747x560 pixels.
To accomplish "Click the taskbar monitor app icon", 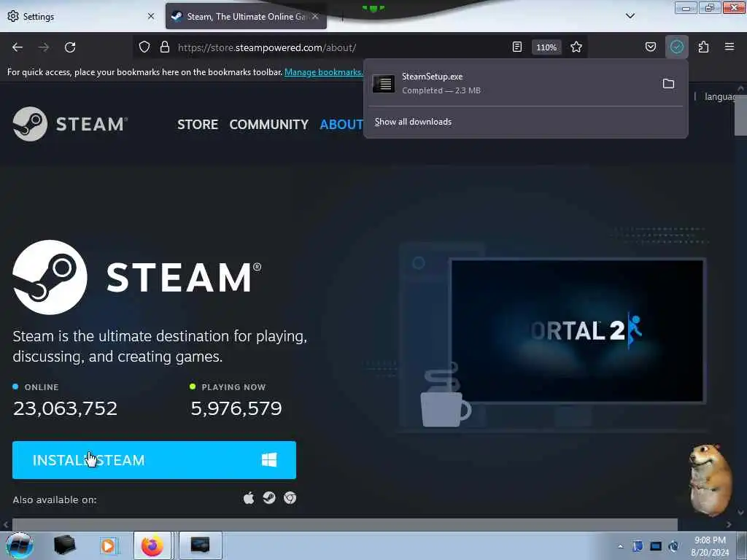I will (x=200, y=545).
